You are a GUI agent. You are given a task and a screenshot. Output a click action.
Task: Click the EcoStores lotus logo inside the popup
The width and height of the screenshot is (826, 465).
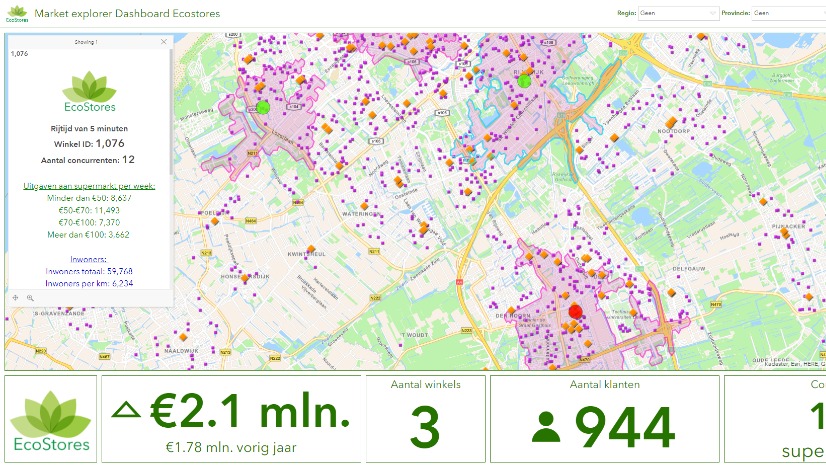click(88, 88)
